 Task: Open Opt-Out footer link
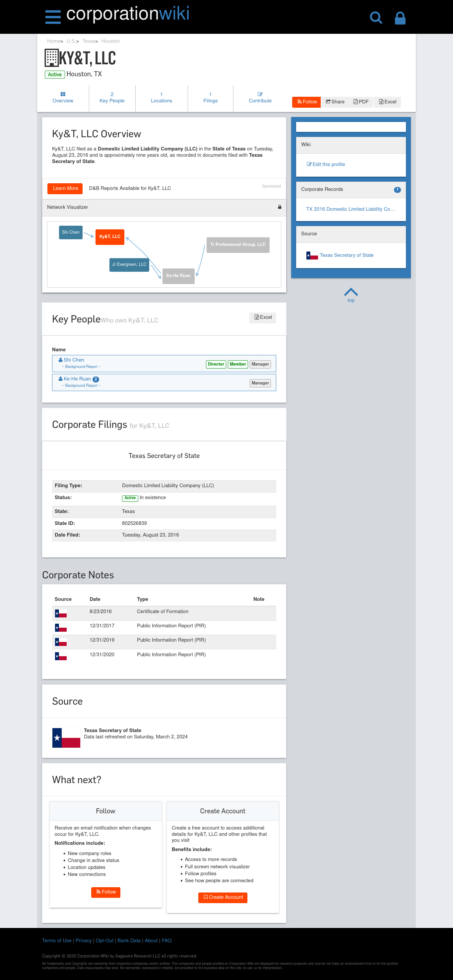tap(105, 941)
